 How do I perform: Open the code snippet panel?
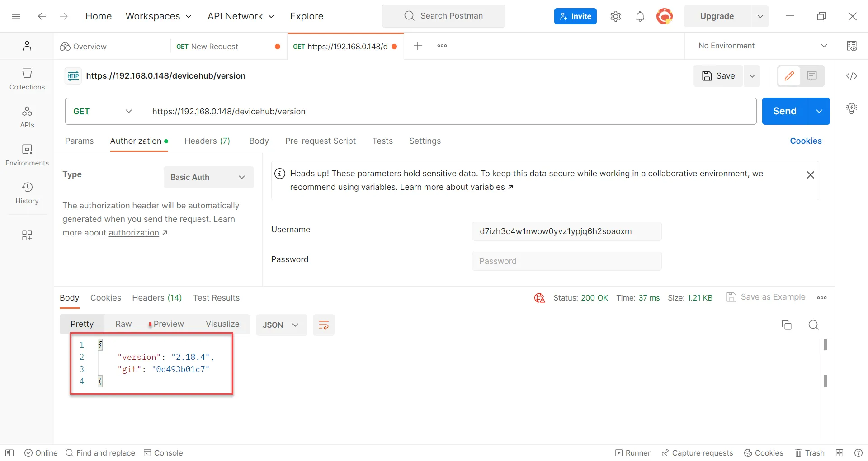click(x=852, y=76)
